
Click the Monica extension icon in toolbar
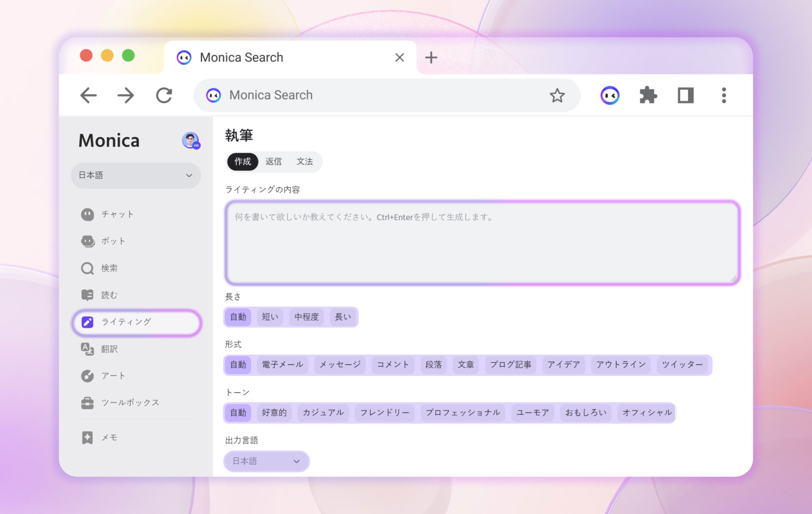(609, 96)
